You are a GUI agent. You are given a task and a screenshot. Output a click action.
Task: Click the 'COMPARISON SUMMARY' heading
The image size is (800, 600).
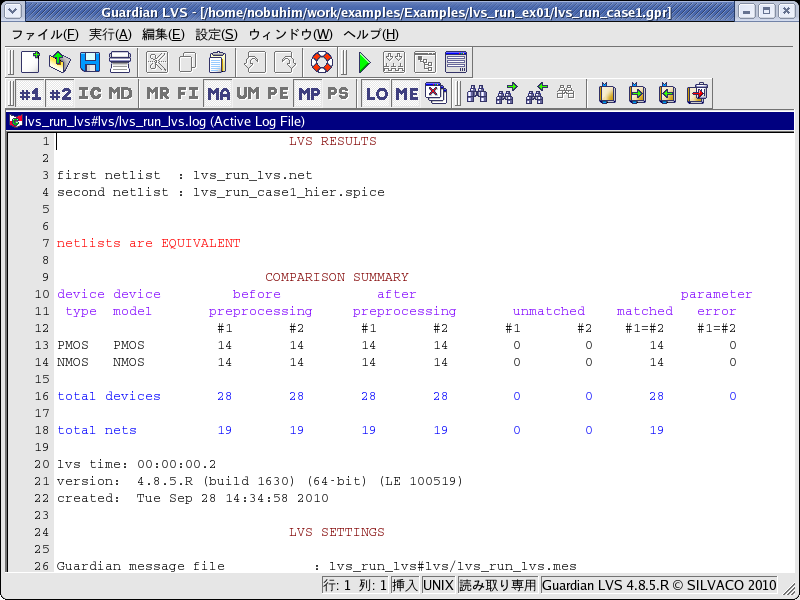337,277
